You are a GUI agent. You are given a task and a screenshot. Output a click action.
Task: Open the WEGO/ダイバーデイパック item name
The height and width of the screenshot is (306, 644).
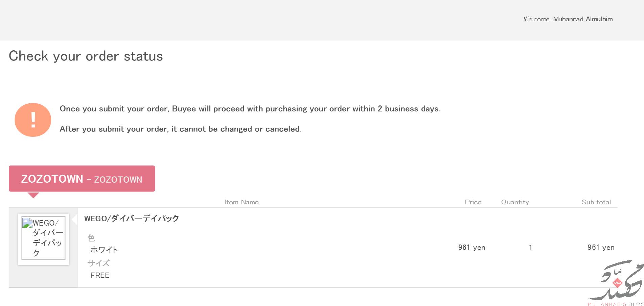(132, 219)
